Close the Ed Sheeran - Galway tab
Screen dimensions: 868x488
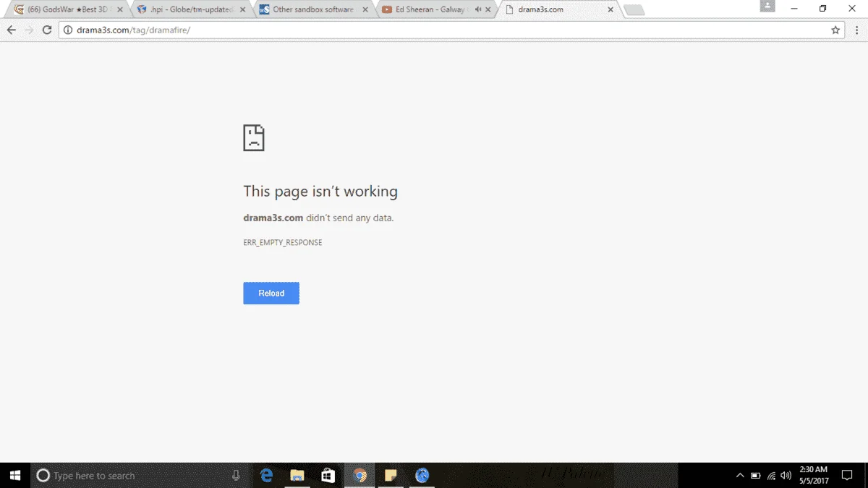[x=488, y=9]
